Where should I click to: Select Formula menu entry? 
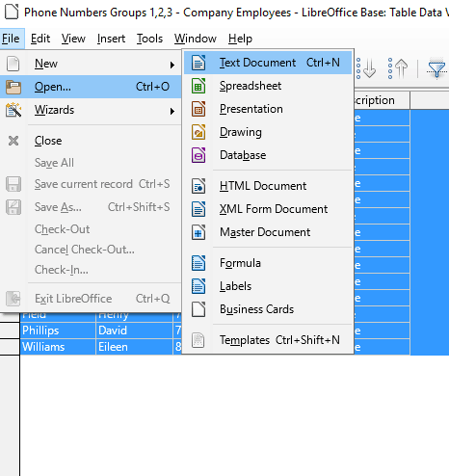coord(268,263)
